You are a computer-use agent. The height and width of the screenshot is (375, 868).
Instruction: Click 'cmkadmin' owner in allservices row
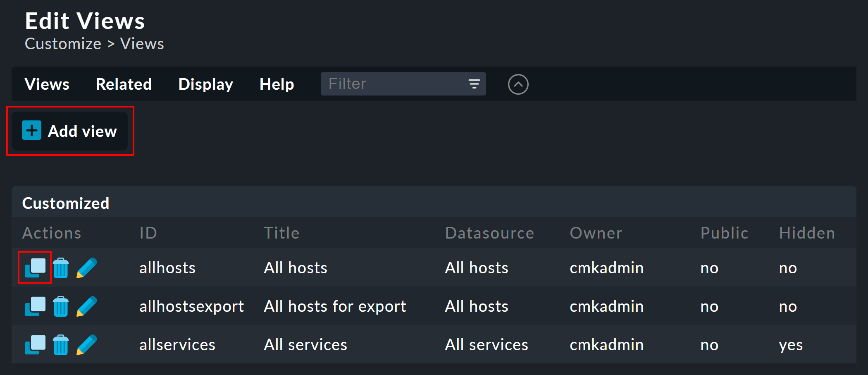tap(607, 345)
